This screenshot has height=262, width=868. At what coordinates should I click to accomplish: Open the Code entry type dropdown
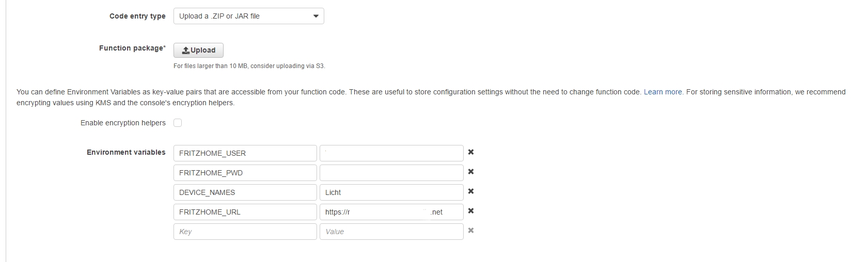(248, 16)
